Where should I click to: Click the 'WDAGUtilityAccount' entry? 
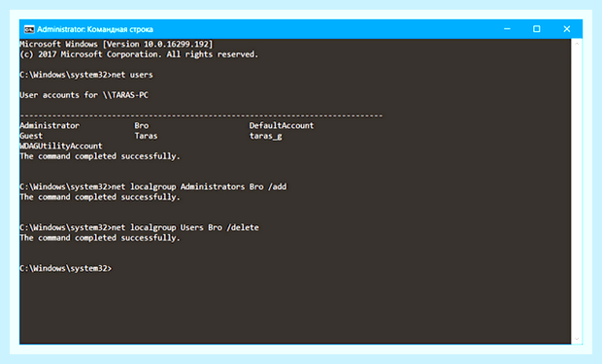[61, 146]
